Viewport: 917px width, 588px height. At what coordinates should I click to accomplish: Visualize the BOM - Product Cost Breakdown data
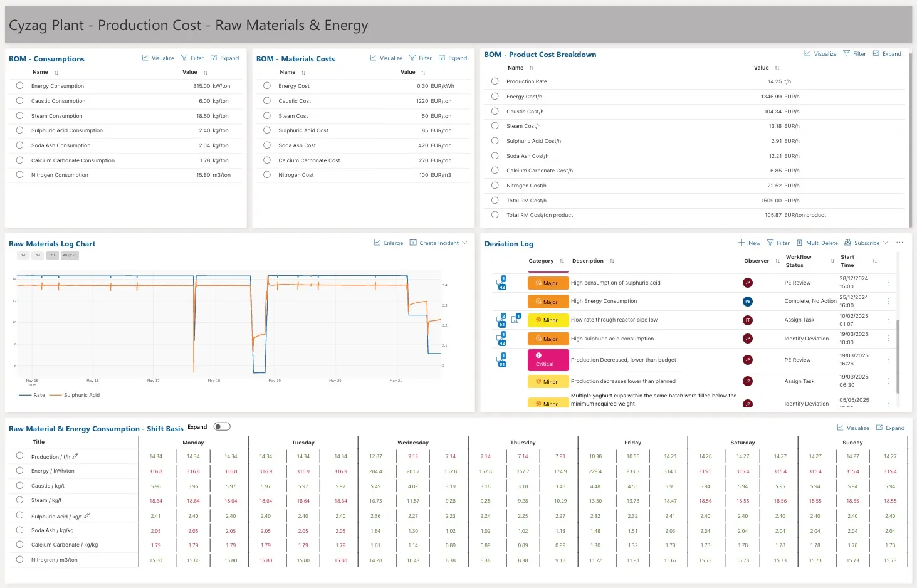click(x=820, y=54)
